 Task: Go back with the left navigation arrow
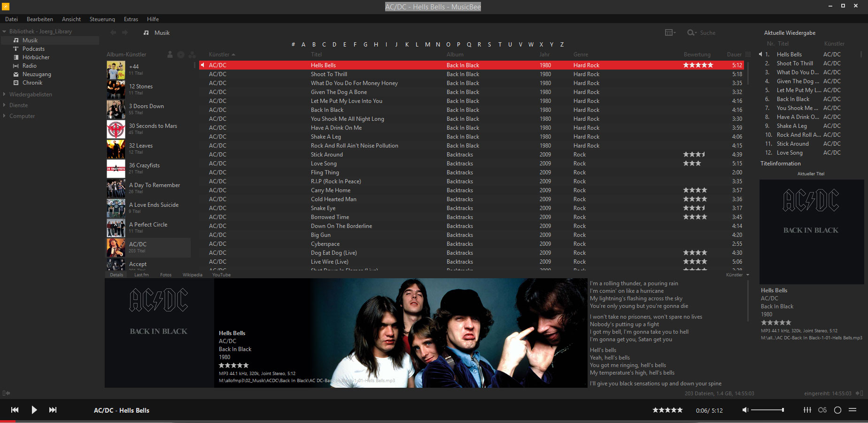point(113,32)
